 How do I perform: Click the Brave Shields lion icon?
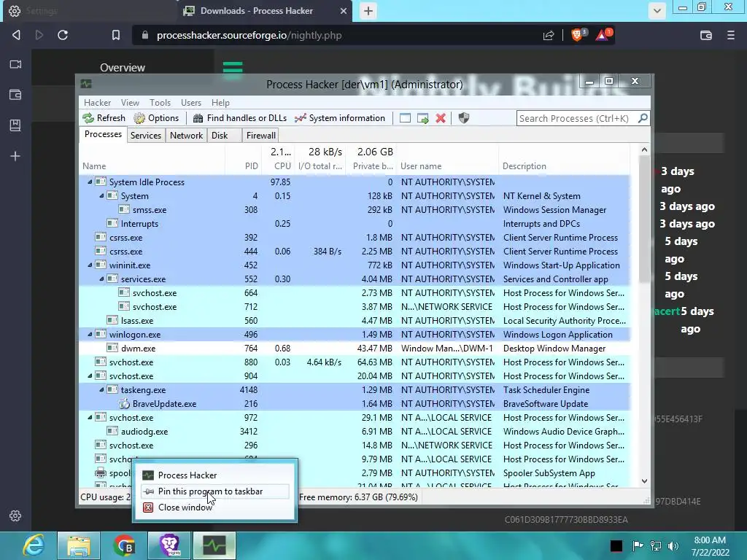pyautogui.click(x=578, y=35)
